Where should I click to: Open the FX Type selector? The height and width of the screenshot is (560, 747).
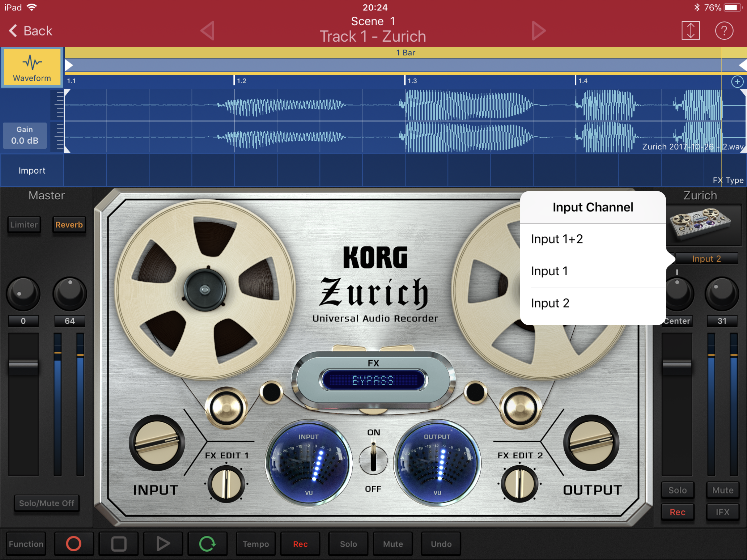[x=728, y=180]
